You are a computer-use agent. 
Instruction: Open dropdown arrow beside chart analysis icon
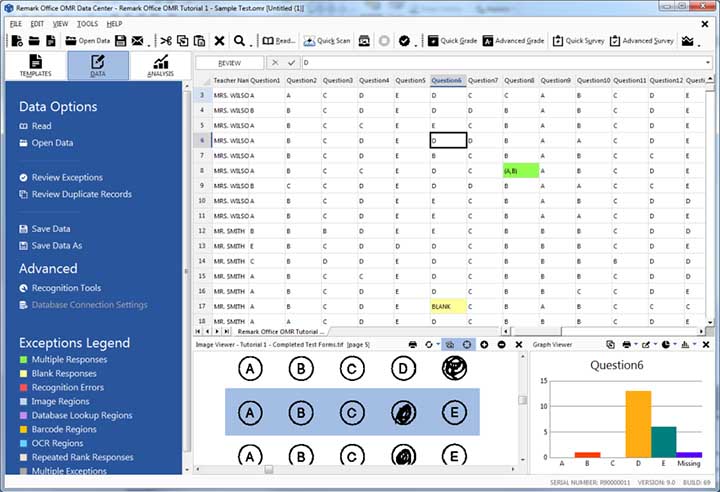point(699,45)
